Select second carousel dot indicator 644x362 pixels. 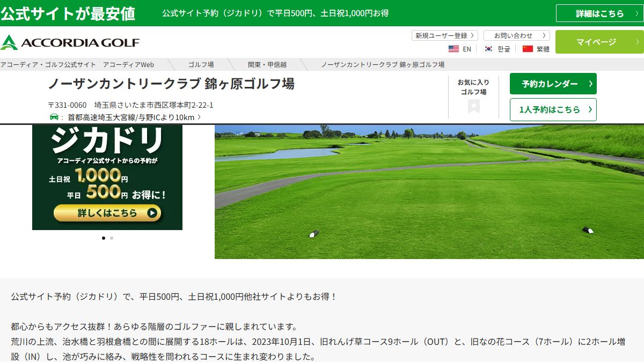coord(112,238)
